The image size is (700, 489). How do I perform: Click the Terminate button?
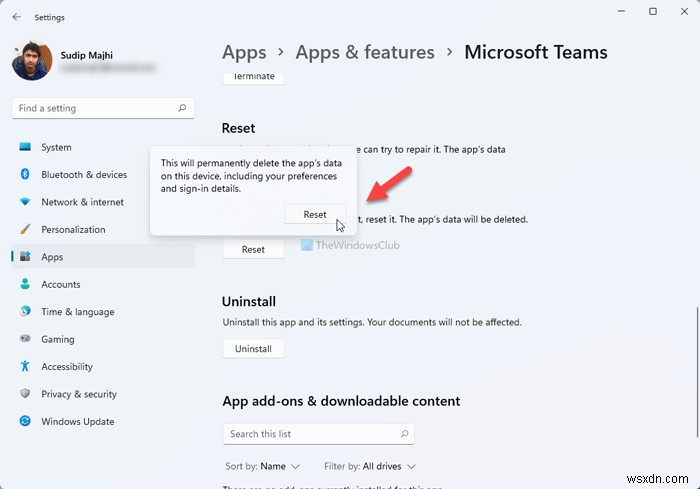tap(253, 78)
